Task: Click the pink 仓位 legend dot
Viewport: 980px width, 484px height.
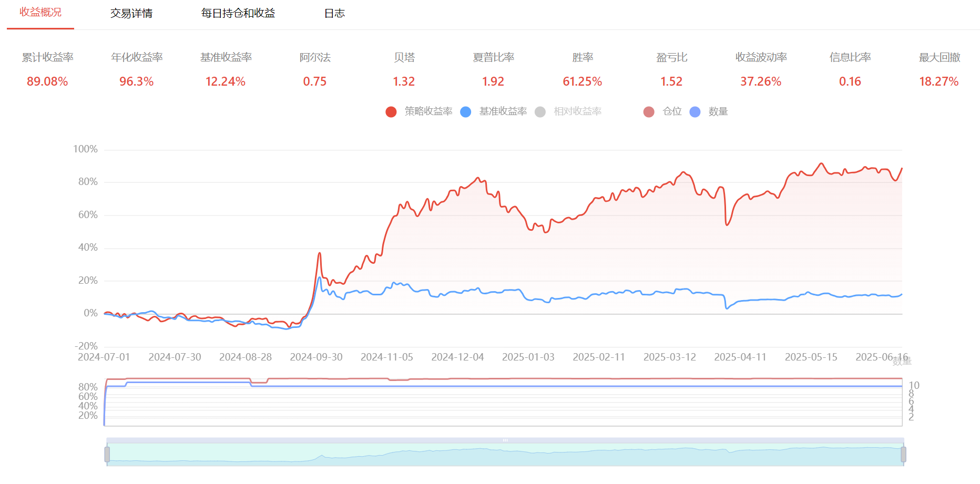Action: point(649,112)
